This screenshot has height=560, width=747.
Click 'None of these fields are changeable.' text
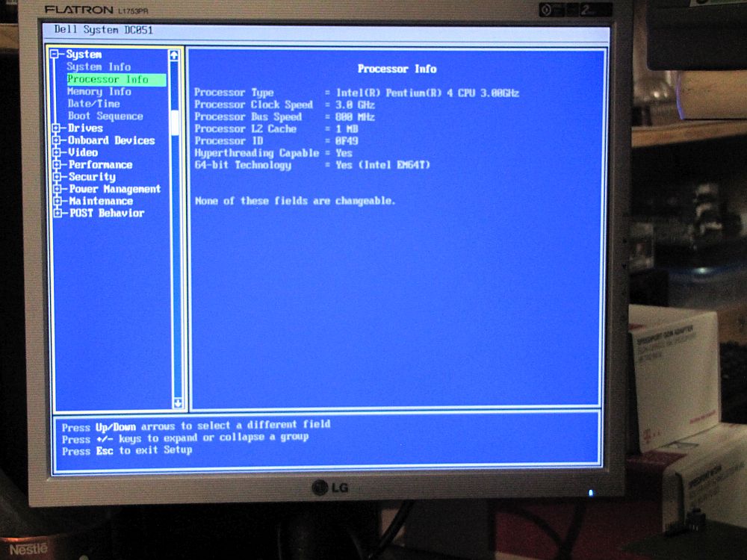(295, 201)
